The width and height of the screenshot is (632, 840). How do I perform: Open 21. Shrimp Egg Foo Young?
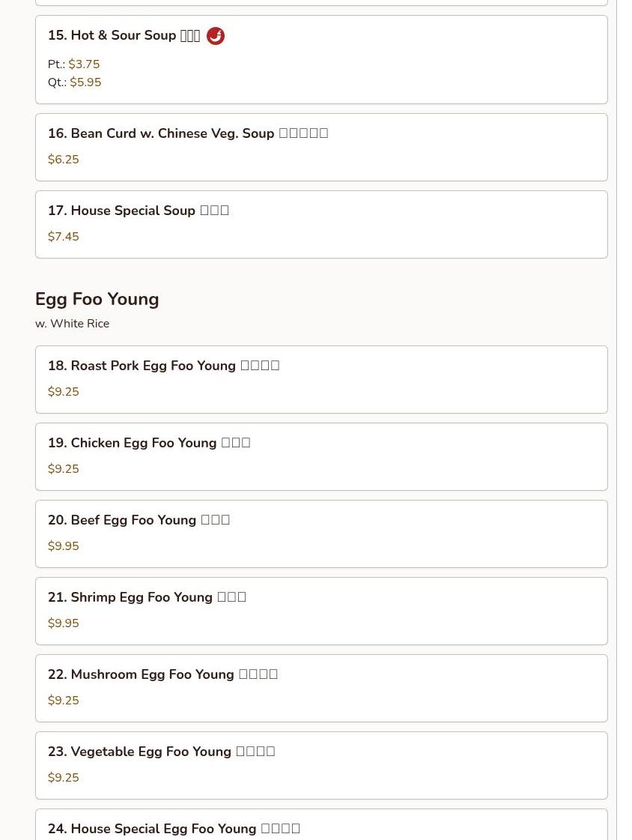321,611
